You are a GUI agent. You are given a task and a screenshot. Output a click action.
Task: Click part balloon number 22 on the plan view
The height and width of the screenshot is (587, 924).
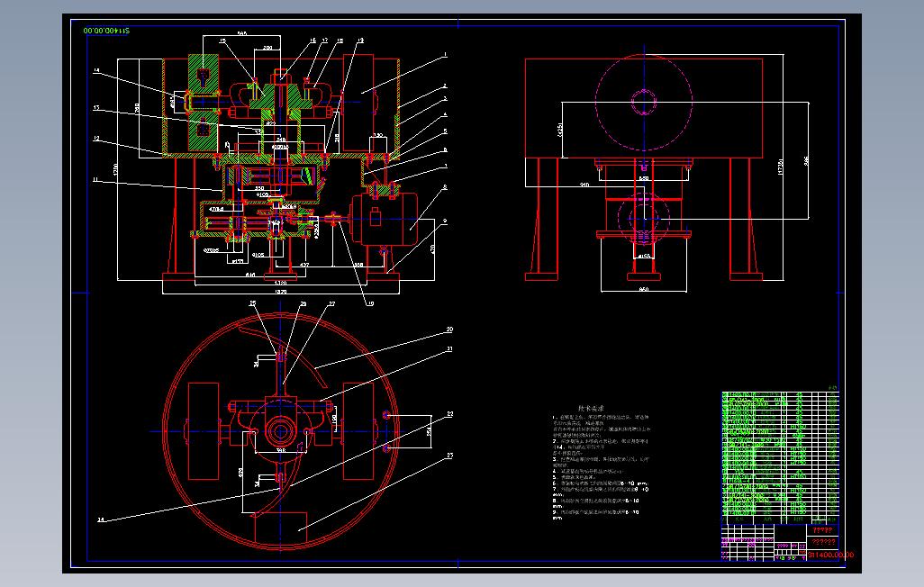click(x=449, y=414)
